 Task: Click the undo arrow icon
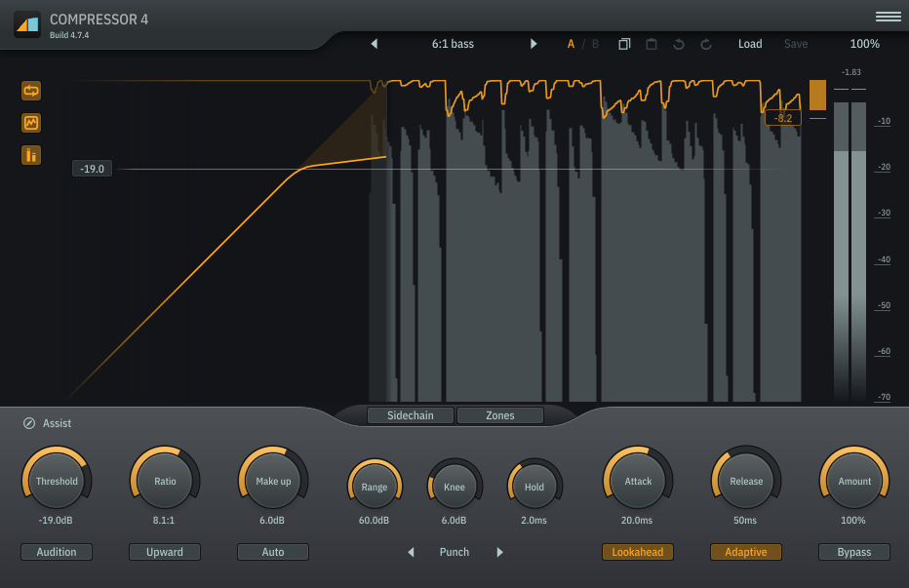[679, 44]
